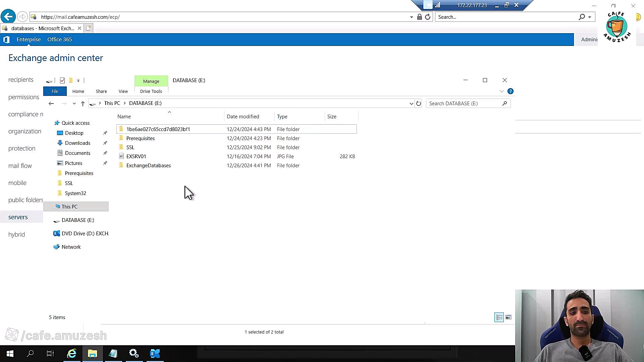
Task: Open the File menu in Explorer
Action: point(55,91)
